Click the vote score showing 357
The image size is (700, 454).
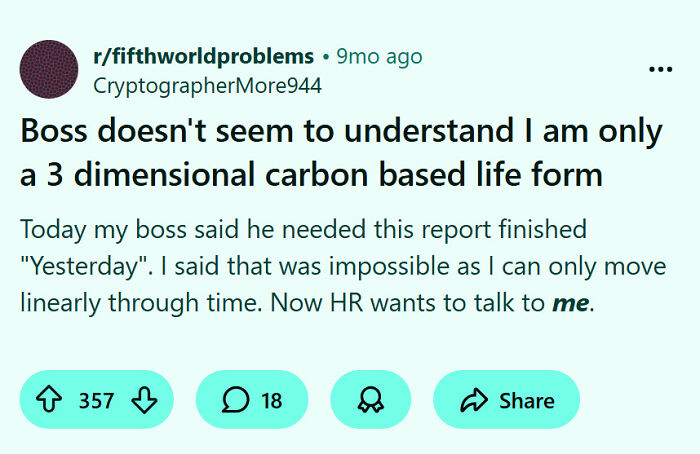[x=96, y=401]
